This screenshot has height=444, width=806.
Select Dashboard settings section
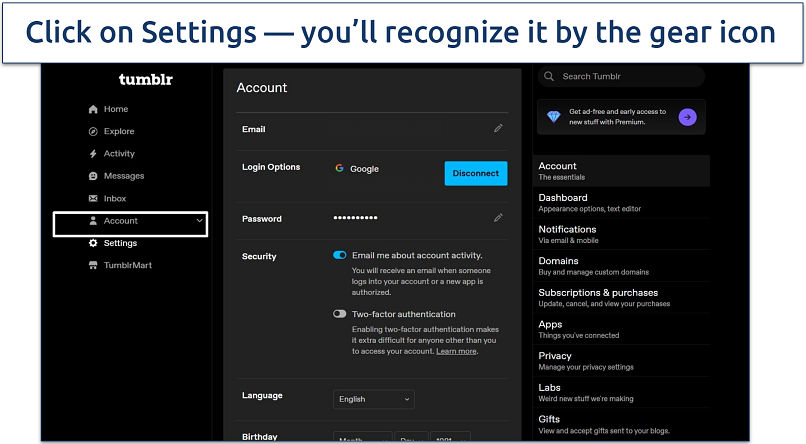(621, 202)
